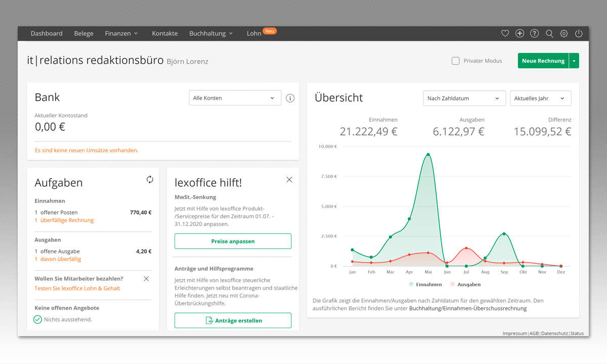The height and width of the screenshot is (364, 607).
Task: Click the AGB footer link
Action: pyautogui.click(x=534, y=334)
